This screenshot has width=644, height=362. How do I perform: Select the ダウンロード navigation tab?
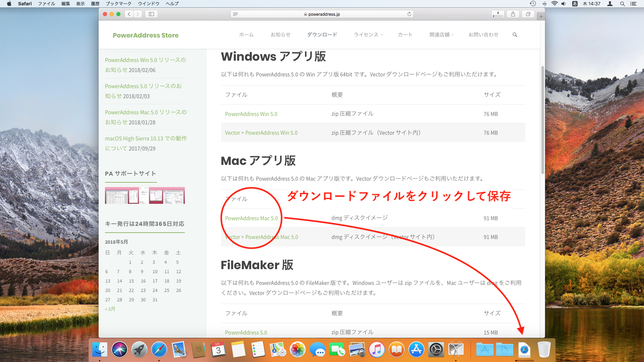[x=322, y=35]
